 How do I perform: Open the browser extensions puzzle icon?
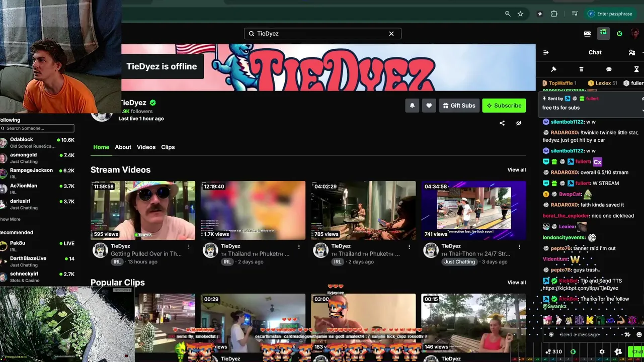[554, 14]
